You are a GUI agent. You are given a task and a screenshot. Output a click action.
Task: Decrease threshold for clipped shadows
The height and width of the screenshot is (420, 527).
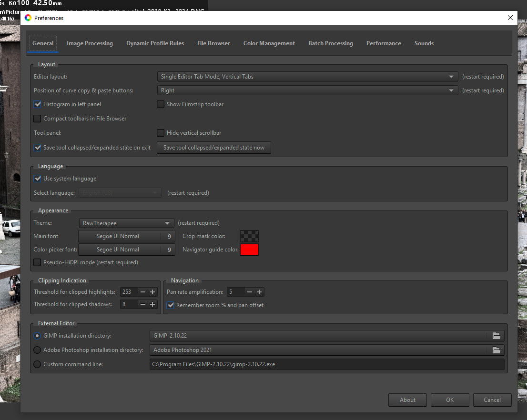(x=143, y=304)
